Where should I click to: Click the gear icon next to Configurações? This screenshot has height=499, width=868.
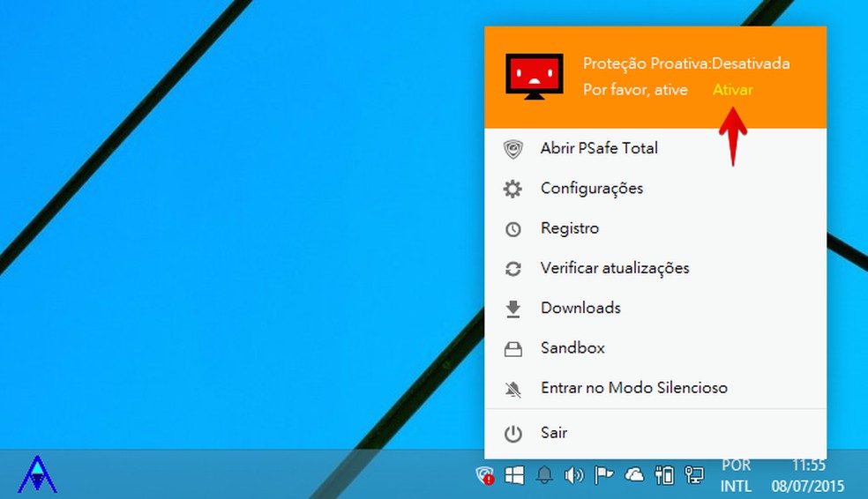tap(513, 190)
